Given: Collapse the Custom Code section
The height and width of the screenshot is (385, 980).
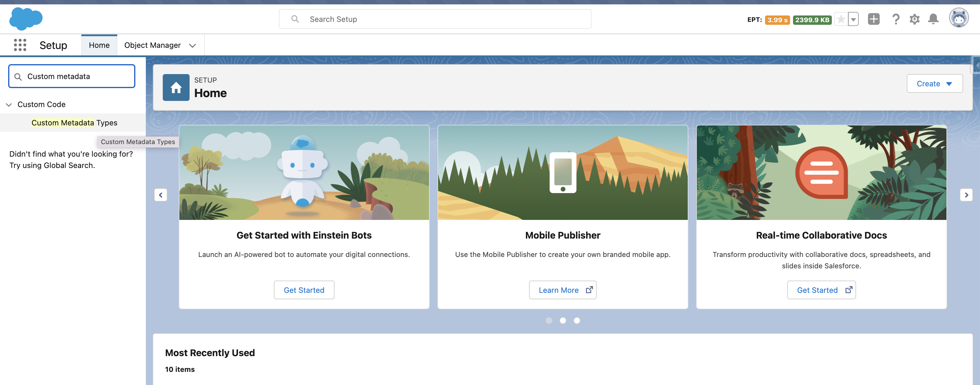Looking at the screenshot, I should point(9,105).
